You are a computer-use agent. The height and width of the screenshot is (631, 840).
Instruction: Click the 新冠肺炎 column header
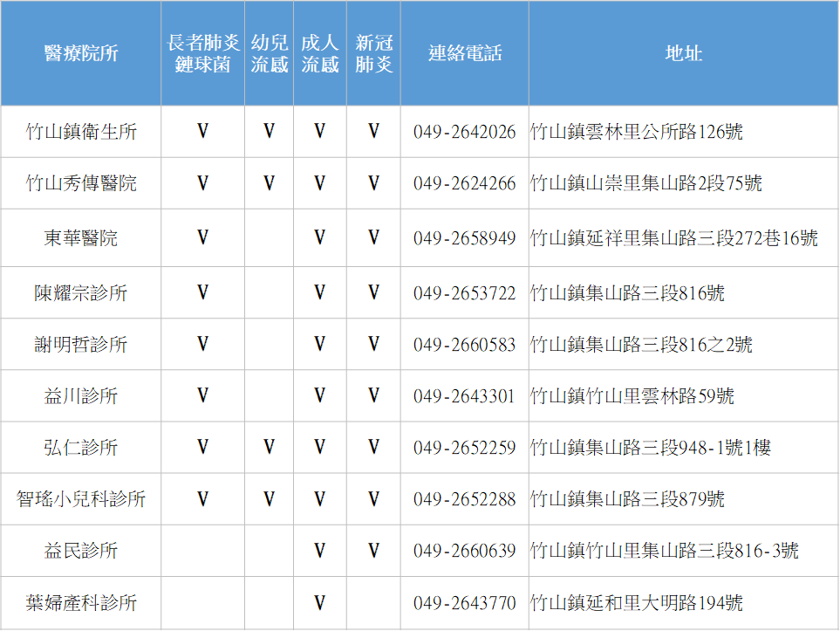[374, 53]
